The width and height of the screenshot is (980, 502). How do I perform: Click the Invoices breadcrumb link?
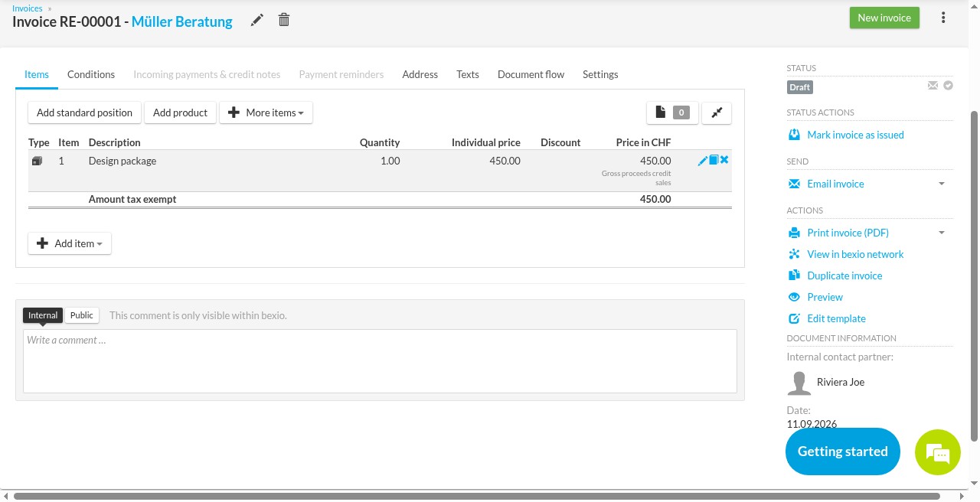click(28, 8)
